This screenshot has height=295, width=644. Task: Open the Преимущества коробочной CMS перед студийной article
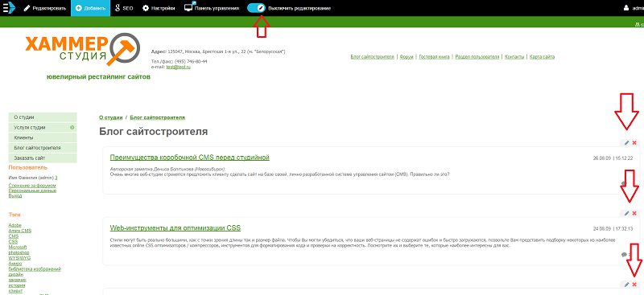click(x=190, y=158)
